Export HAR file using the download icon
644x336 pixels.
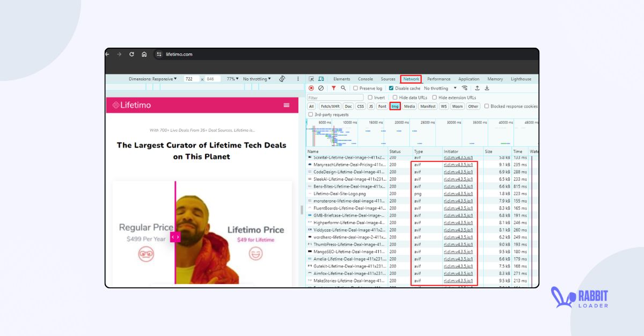pyautogui.click(x=487, y=88)
